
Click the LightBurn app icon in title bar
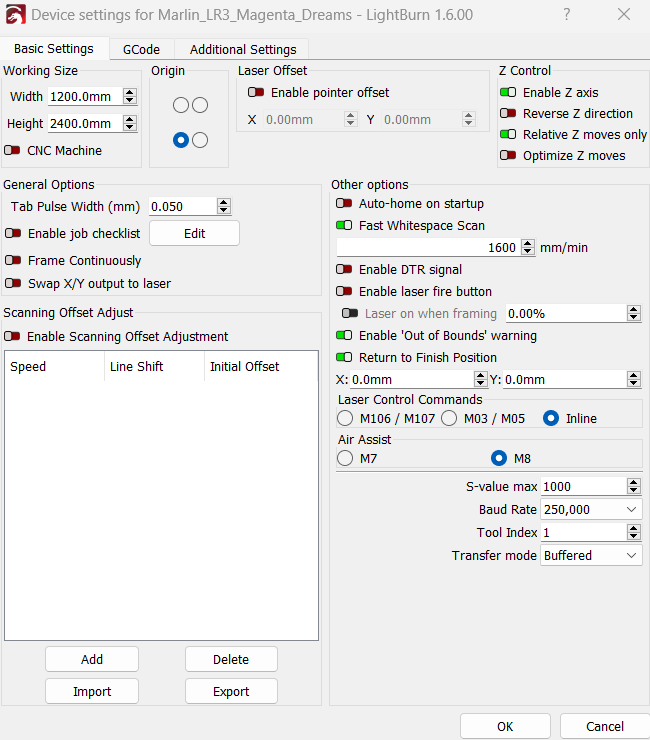point(15,15)
